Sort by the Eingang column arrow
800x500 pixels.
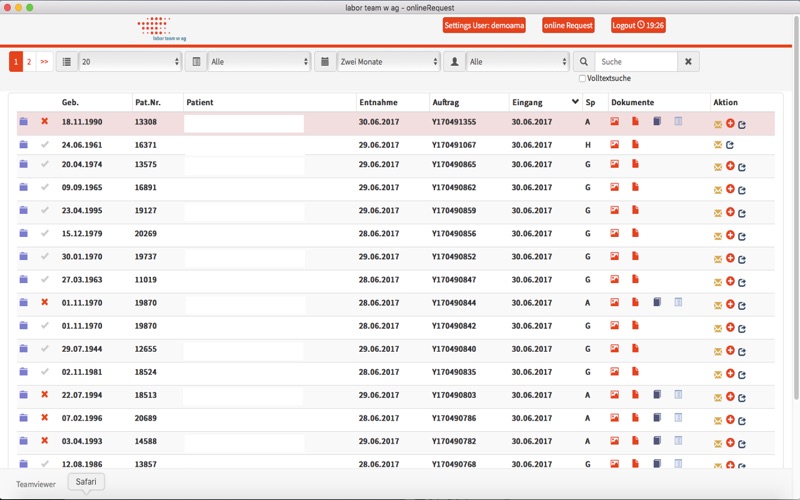[575, 102]
